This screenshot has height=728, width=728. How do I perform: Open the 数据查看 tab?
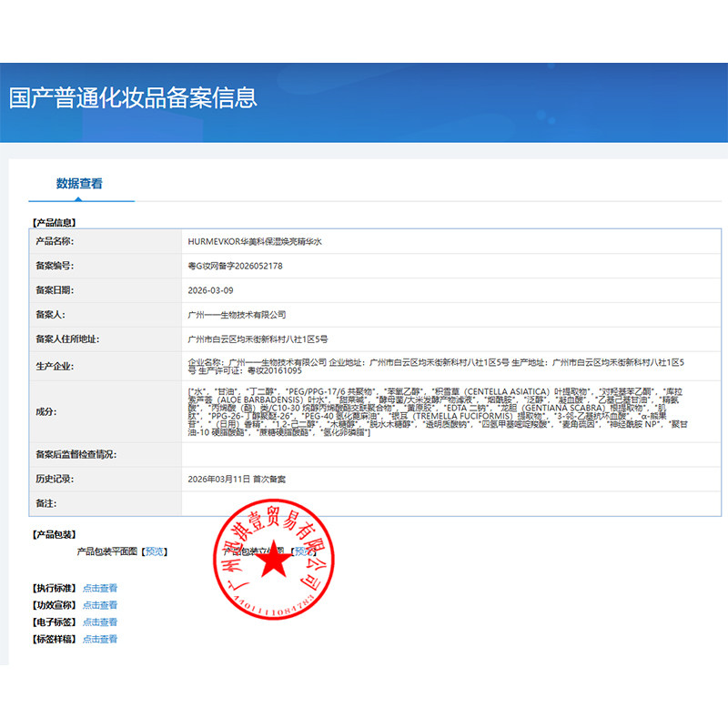pyautogui.click(x=79, y=184)
